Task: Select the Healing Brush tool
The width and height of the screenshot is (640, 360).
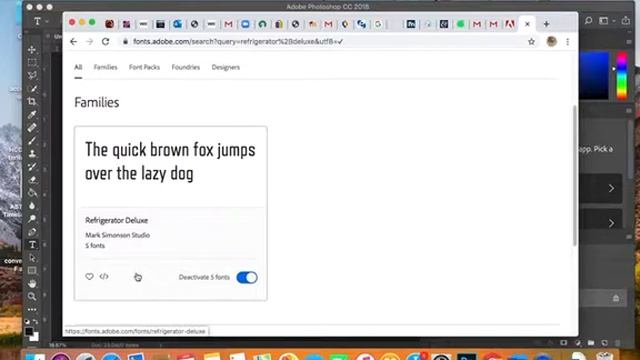Action: coord(32,127)
